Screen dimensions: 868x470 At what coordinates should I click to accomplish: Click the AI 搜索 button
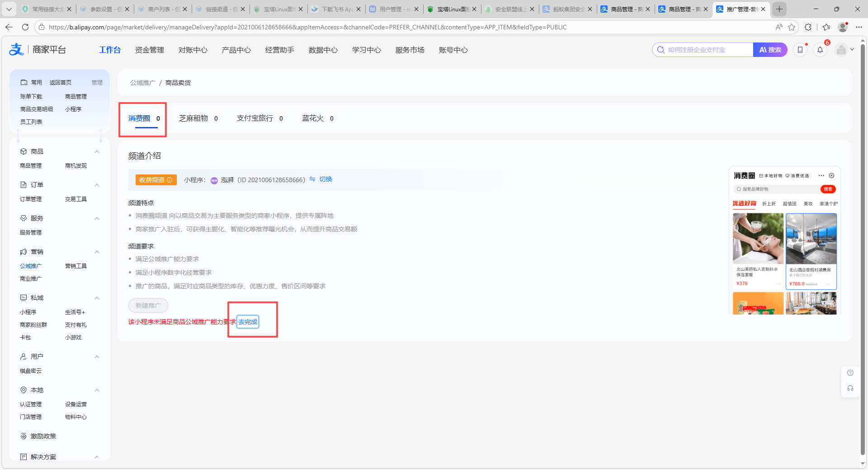770,50
